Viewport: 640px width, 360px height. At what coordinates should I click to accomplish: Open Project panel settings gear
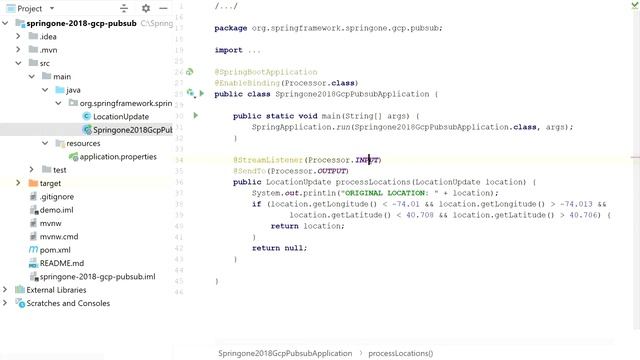point(146,8)
